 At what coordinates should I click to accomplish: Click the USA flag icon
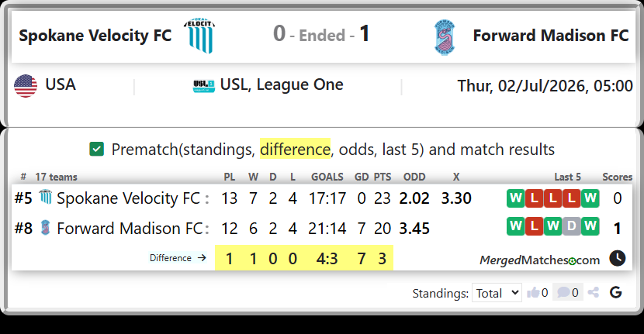tap(26, 86)
